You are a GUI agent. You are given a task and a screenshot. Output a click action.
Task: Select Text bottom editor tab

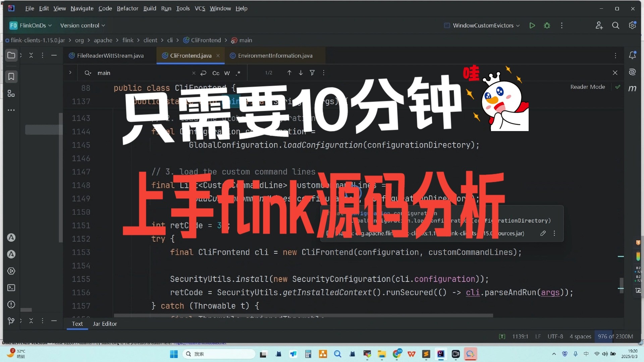(77, 324)
